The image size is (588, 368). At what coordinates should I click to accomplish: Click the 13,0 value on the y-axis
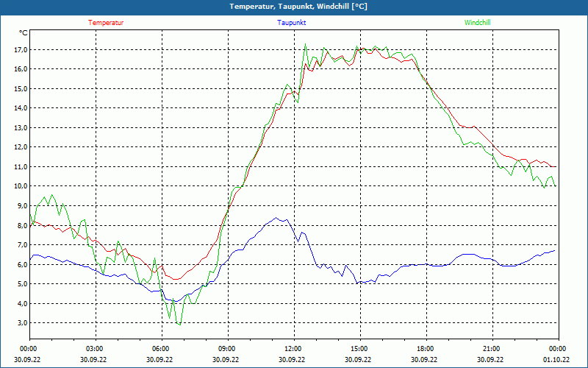21,127
